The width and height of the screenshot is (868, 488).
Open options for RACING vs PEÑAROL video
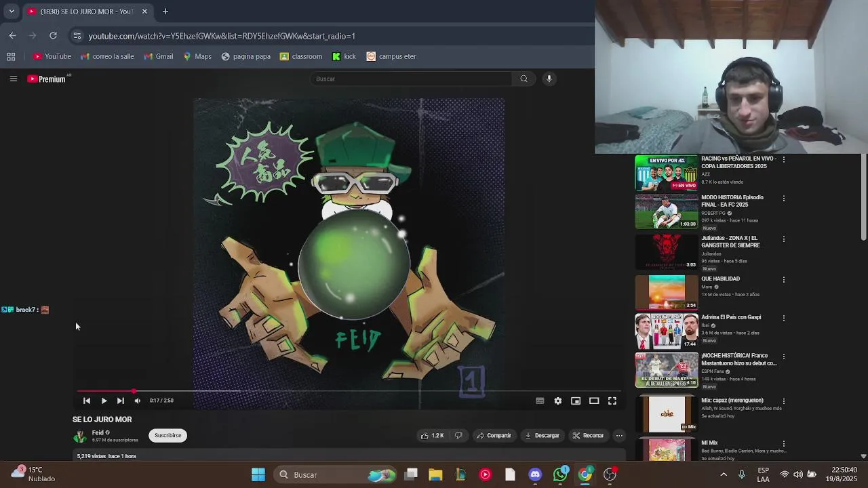pyautogui.click(x=784, y=160)
